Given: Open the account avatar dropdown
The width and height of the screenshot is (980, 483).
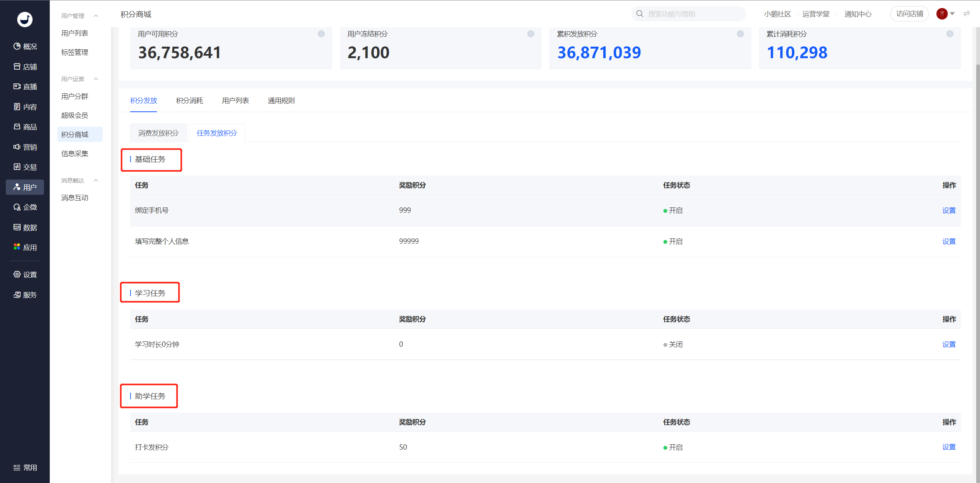Looking at the screenshot, I should tap(945, 14).
